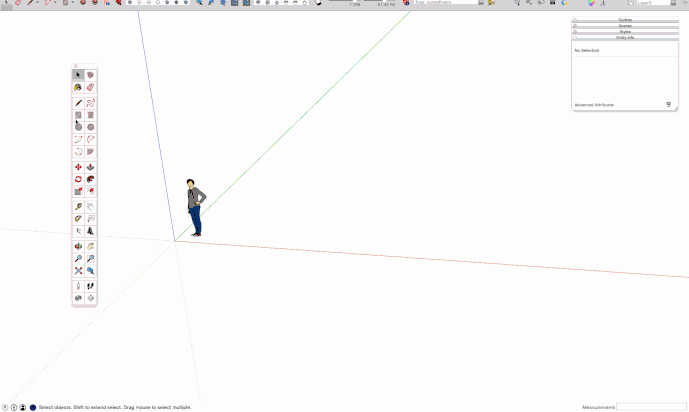Select the Section Plane tool
The image size is (689, 412).
(91, 298)
